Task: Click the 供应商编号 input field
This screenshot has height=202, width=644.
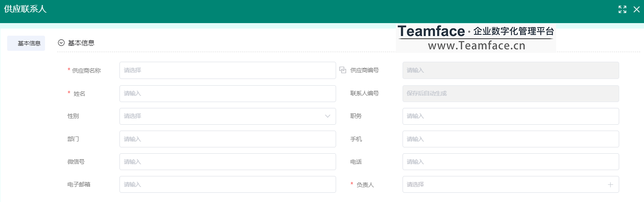Action: coord(511,71)
